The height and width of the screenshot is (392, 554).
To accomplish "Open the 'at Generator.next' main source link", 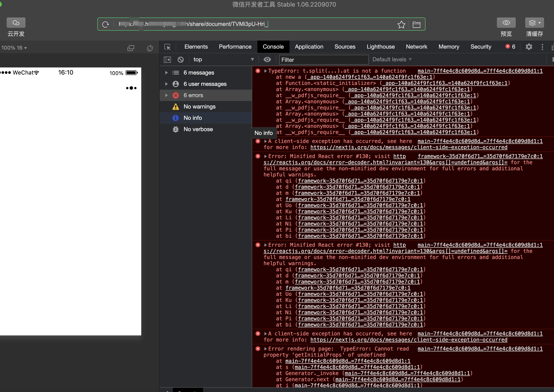I will [398, 379].
